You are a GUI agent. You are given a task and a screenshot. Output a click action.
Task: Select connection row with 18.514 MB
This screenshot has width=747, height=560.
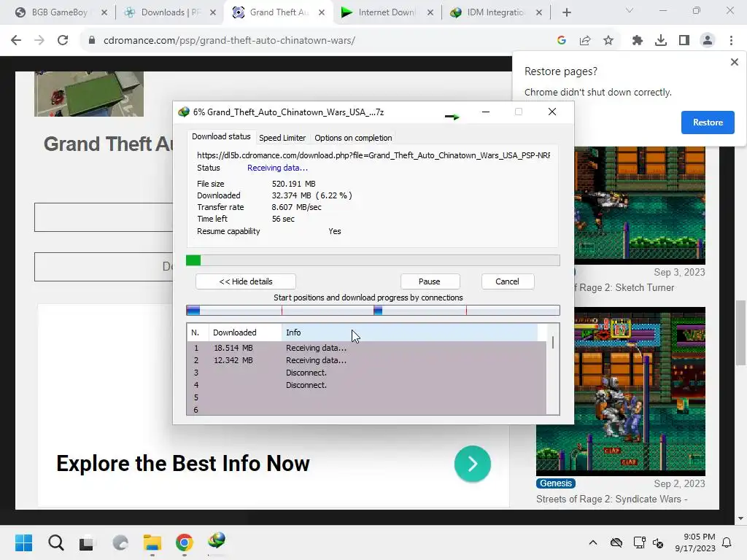point(366,348)
